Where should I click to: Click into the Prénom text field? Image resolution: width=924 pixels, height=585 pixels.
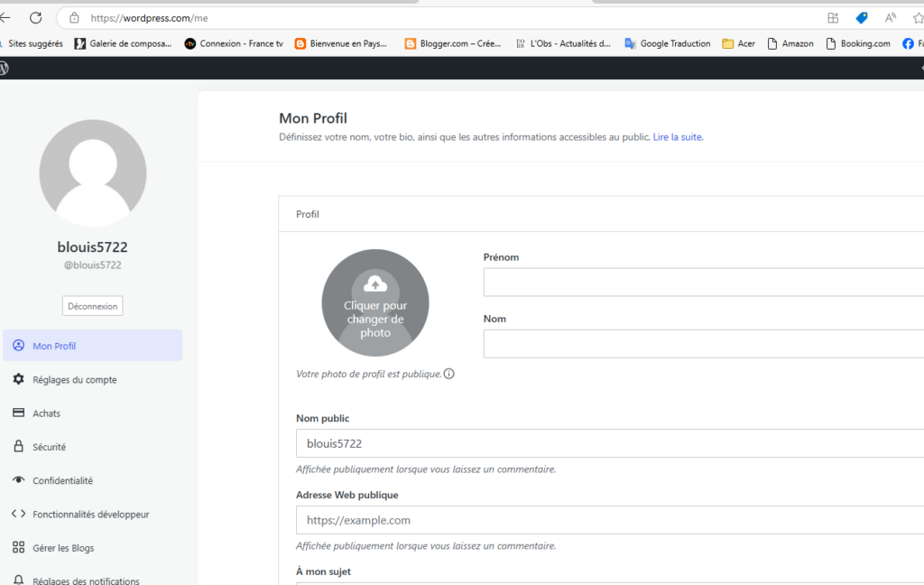[x=703, y=283]
